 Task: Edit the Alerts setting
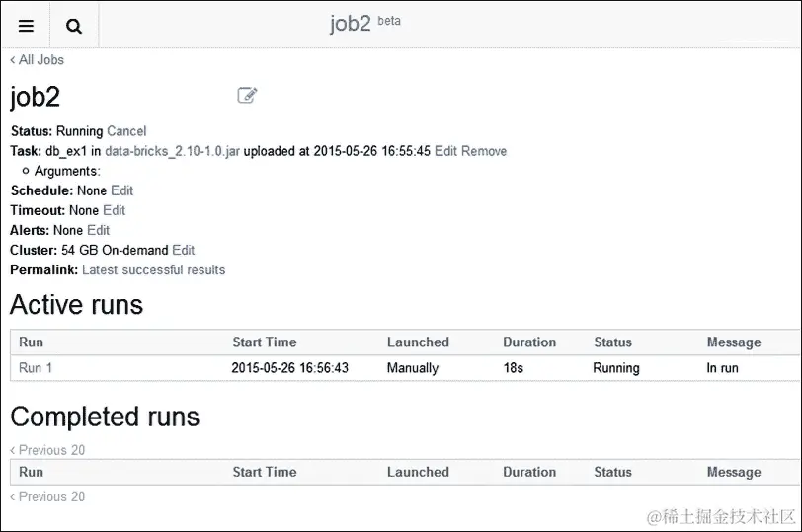point(98,231)
